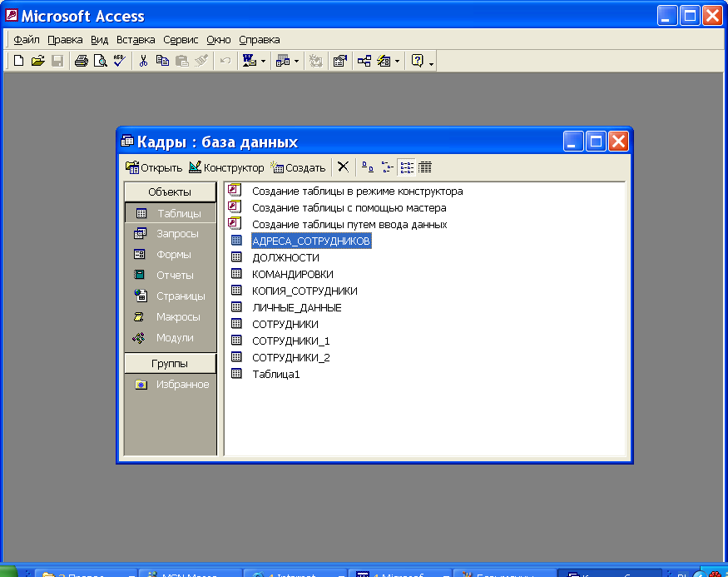Open Relationships from the toolbar
Screen dimensions: 728x577
(x=364, y=61)
